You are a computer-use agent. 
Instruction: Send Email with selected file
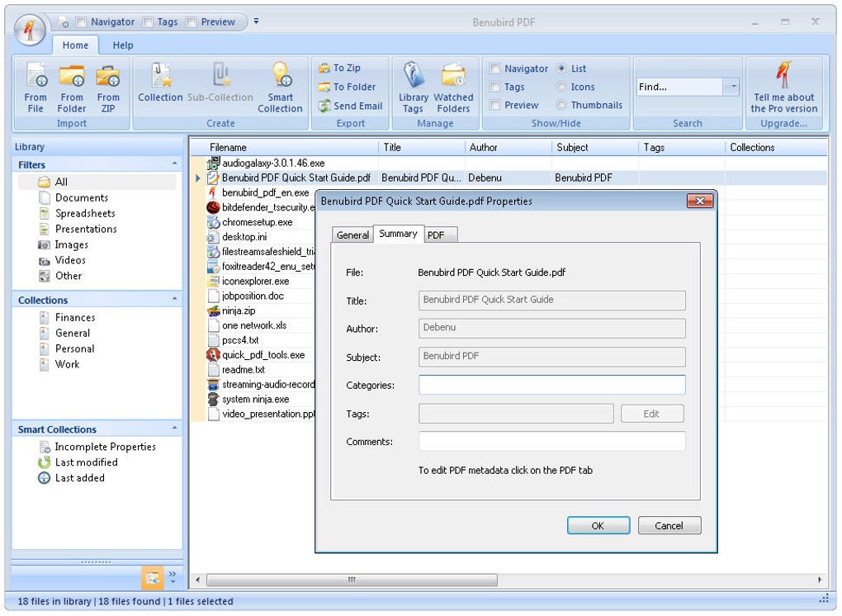tap(351, 107)
